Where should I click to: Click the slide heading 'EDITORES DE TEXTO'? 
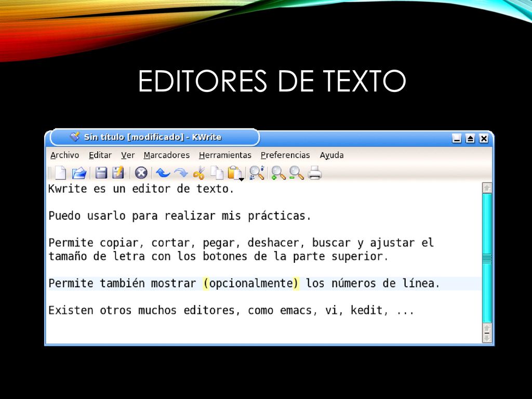[x=272, y=81]
